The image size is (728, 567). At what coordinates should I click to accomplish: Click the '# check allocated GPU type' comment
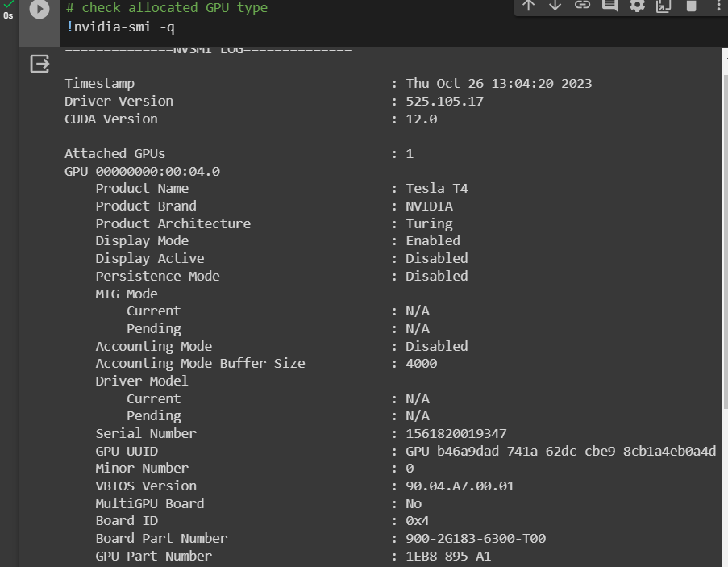click(167, 8)
